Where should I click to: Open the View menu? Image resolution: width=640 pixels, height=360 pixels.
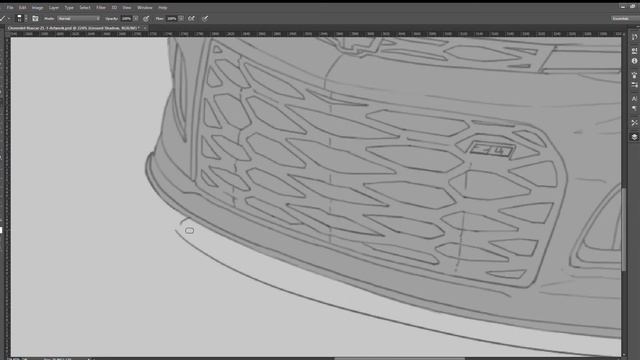tap(127, 7)
